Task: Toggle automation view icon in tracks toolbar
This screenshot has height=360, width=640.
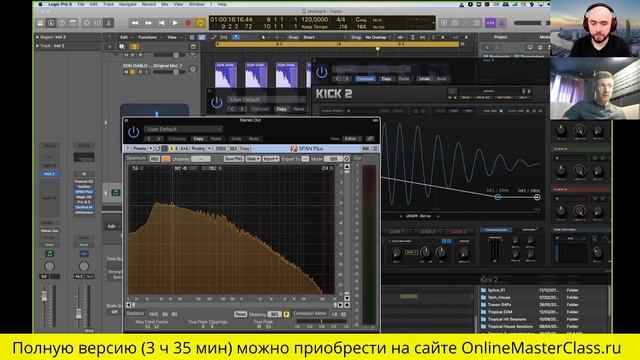Action: (x=213, y=37)
